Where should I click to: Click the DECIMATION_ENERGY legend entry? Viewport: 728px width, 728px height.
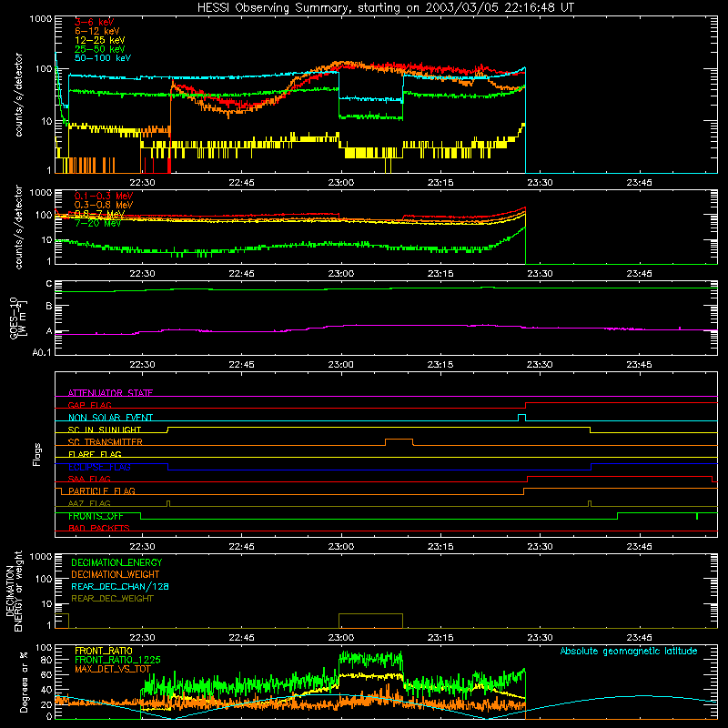coord(116,562)
